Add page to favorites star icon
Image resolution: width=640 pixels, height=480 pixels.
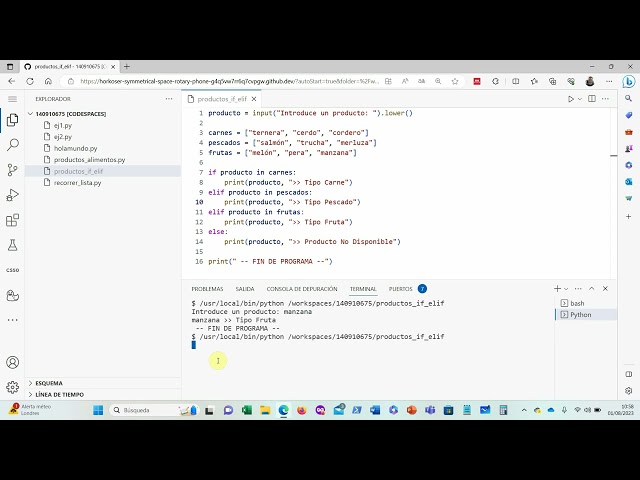pyautogui.click(x=455, y=81)
